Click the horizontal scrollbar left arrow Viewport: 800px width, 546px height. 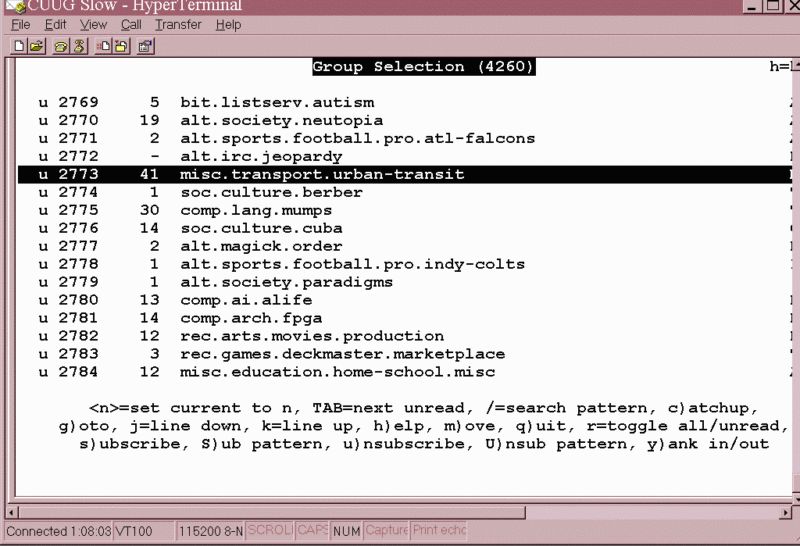pos(12,512)
